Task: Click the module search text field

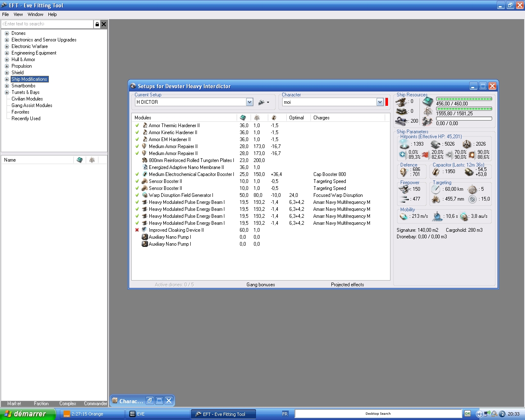Action: click(47, 24)
